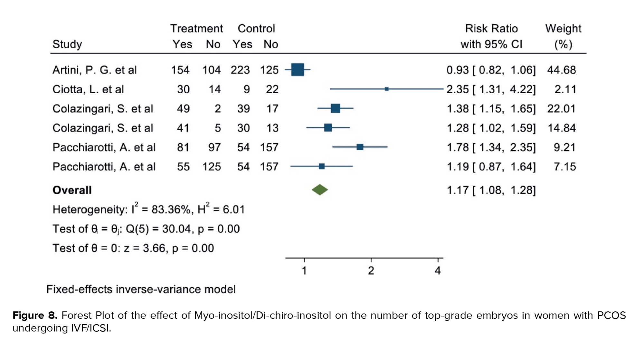The width and height of the screenshot is (644, 348).
Task: Click square marker for risk ratio 1.78
Action: 360,147
